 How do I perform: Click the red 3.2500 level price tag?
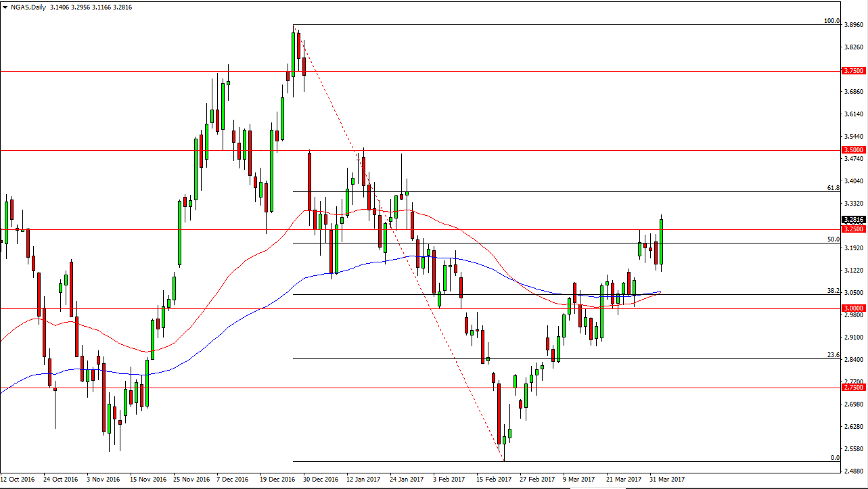coord(852,229)
